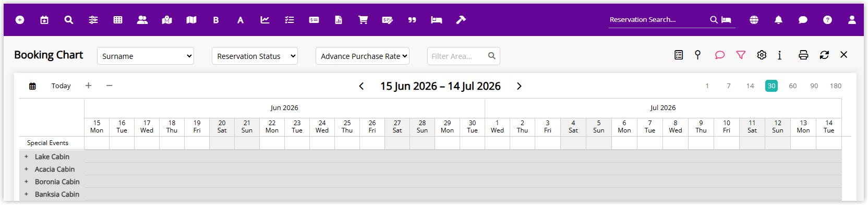Open the hammer maintenance icon
This screenshot has width=868, height=205.
461,20
